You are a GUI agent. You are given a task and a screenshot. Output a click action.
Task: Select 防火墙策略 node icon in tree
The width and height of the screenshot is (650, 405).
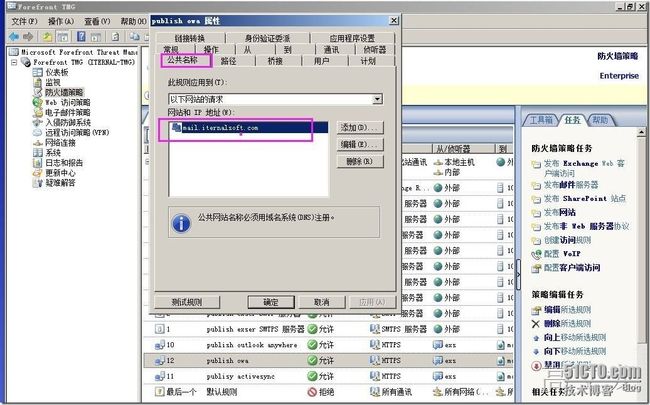tap(37, 92)
